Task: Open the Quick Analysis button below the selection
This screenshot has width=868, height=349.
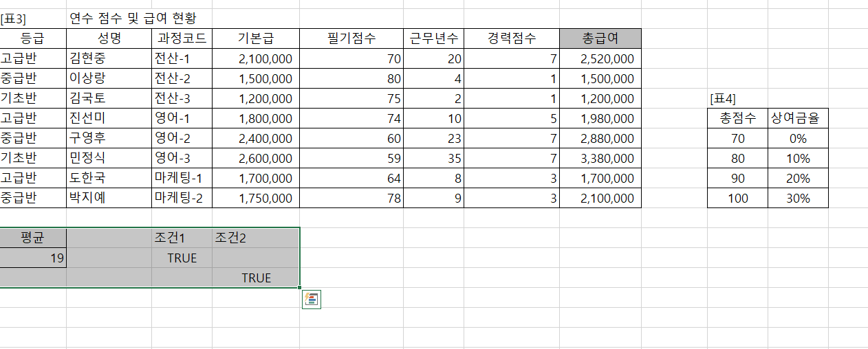Action: point(312,299)
